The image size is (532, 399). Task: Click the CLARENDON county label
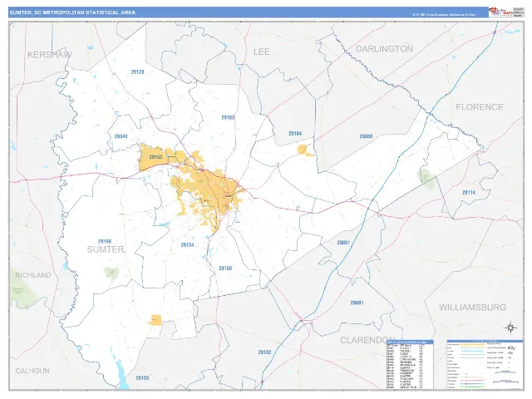(367, 340)
